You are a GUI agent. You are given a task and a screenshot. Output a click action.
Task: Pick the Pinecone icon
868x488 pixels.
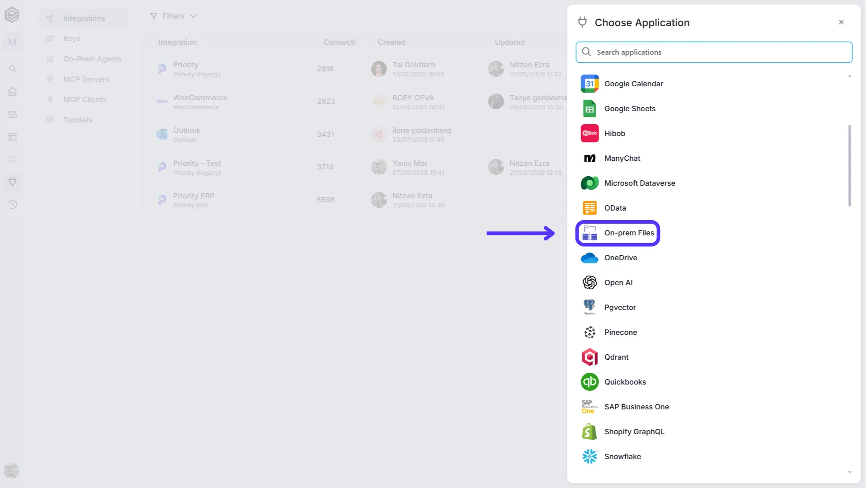(590, 332)
